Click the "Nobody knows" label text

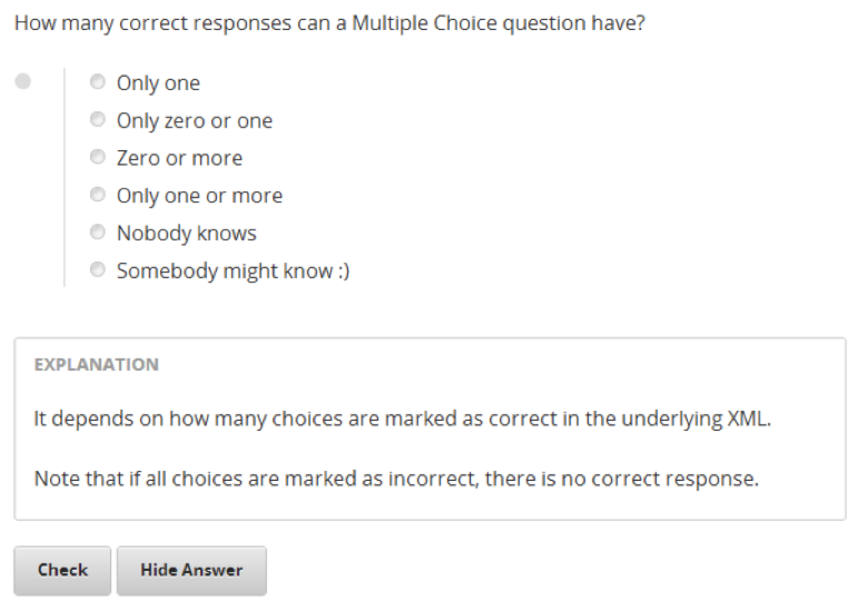pos(186,234)
